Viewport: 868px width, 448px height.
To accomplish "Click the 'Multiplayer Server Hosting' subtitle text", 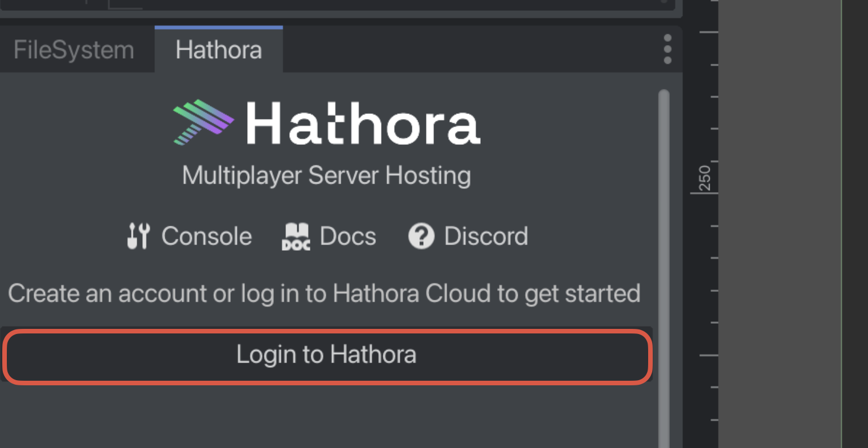I will coord(326,176).
